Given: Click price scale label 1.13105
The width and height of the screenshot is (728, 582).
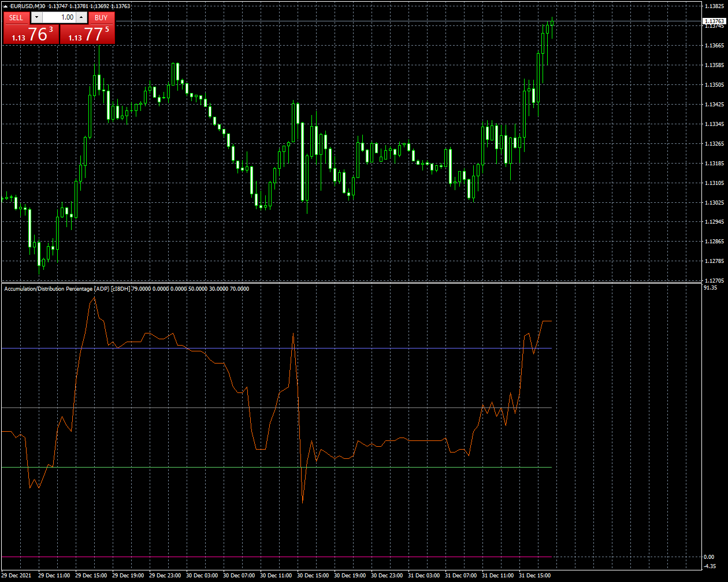Looking at the screenshot, I should [715, 183].
